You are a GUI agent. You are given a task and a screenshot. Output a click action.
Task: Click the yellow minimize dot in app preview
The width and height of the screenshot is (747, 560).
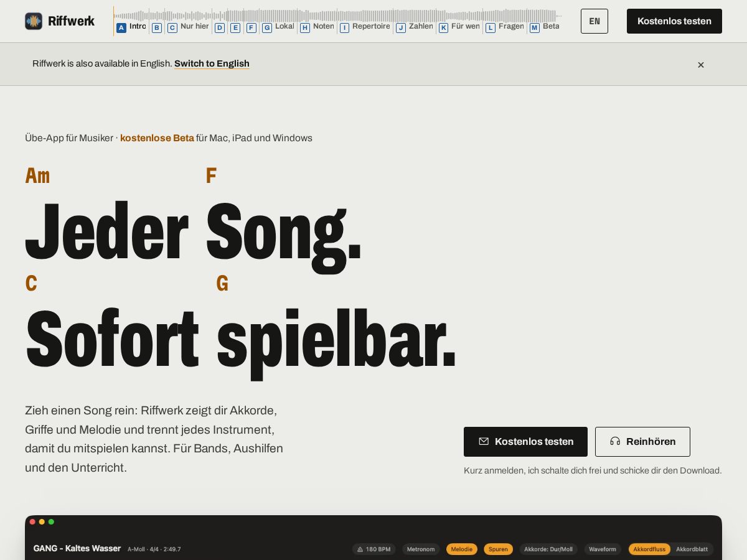click(x=42, y=522)
